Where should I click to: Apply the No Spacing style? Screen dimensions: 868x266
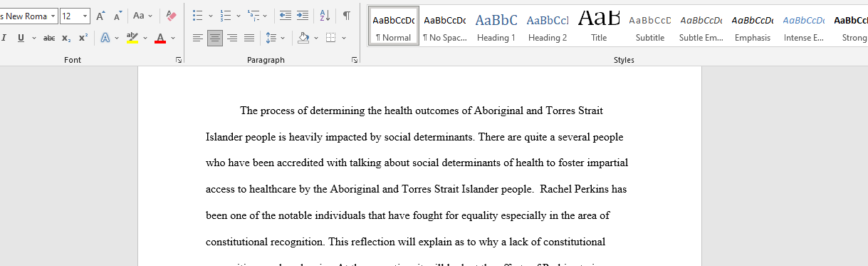click(x=444, y=26)
